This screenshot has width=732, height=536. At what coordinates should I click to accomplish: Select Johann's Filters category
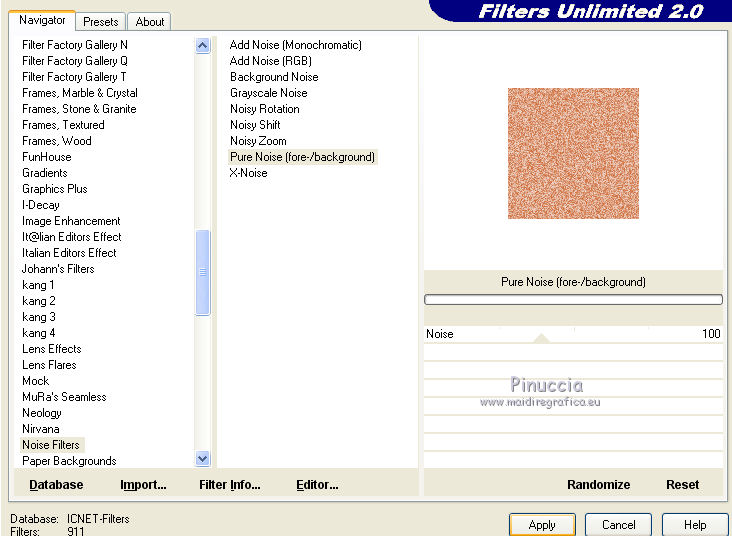(x=58, y=269)
